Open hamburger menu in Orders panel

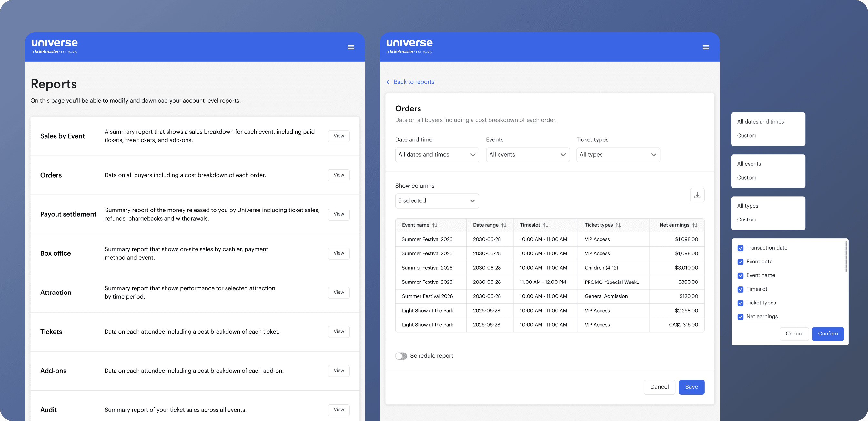(x=706, y=47)
